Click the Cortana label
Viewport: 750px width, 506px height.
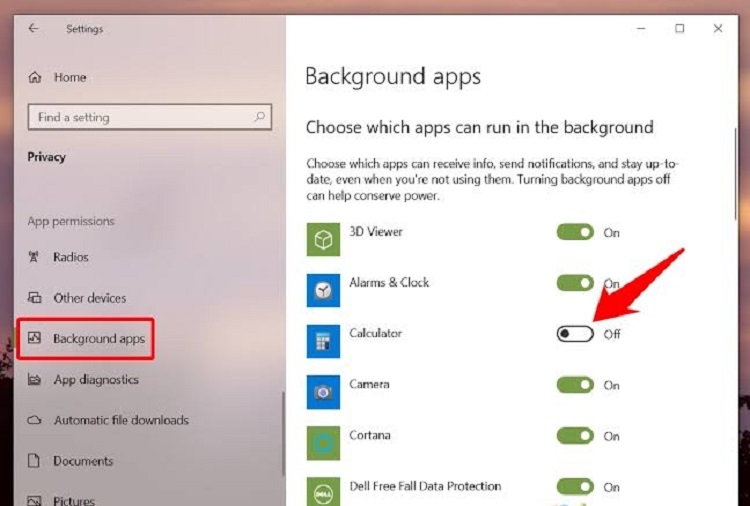pyautogui.click(x=370, y=435)
